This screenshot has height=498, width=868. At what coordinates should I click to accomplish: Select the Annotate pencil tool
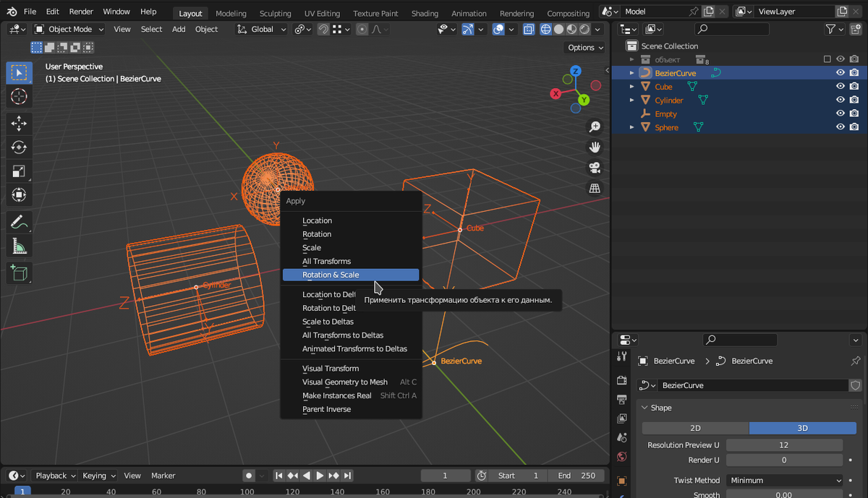[x=20, y=222]
